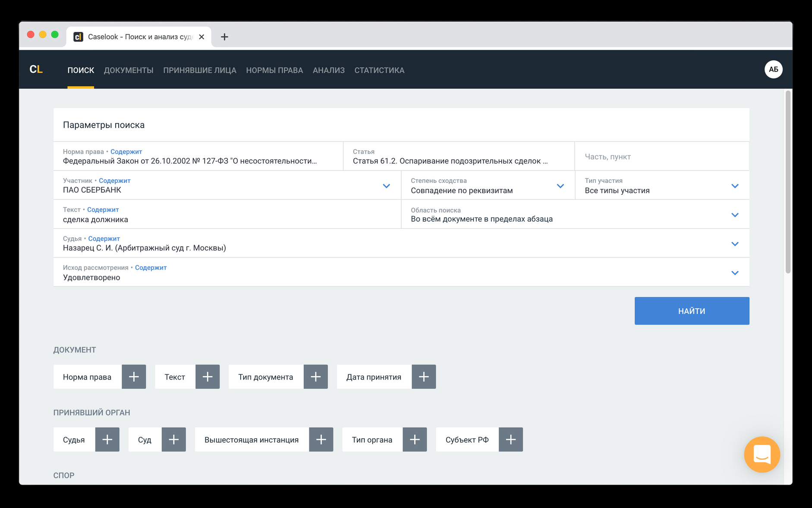Click the Суд filter chip label
Image resolution: width=812 pixels, height=508 pixels.
[145, 439]
